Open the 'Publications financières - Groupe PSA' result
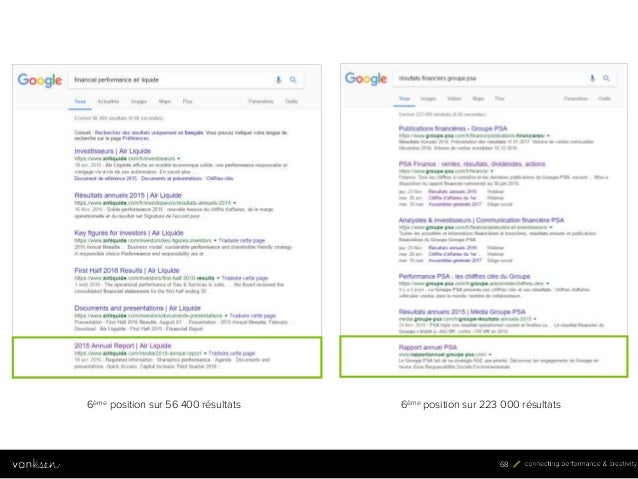 (453, 129)
